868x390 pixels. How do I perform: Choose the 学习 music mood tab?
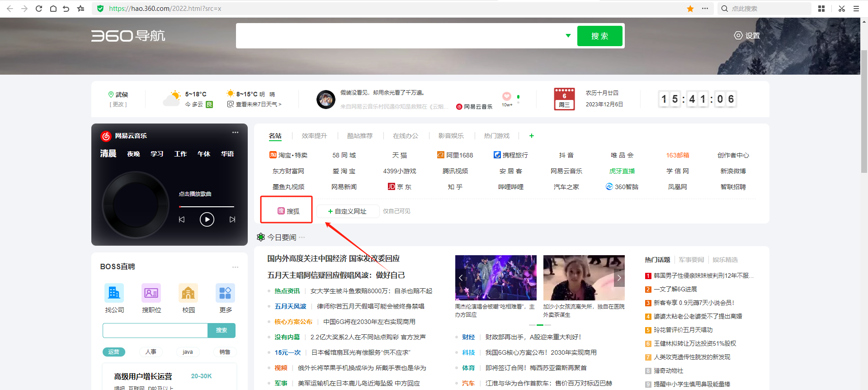[157, 154]
